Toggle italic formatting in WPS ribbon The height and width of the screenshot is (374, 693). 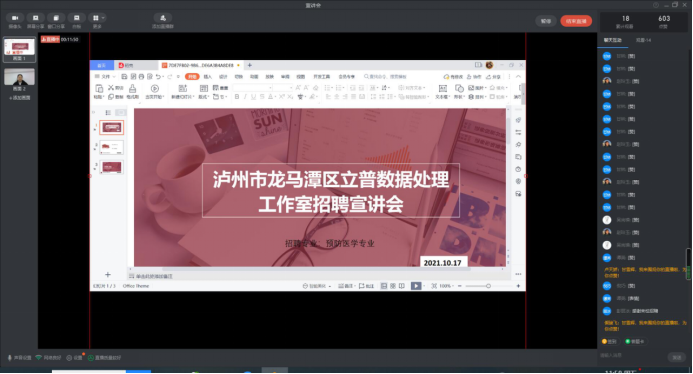[x=245, y=96]
